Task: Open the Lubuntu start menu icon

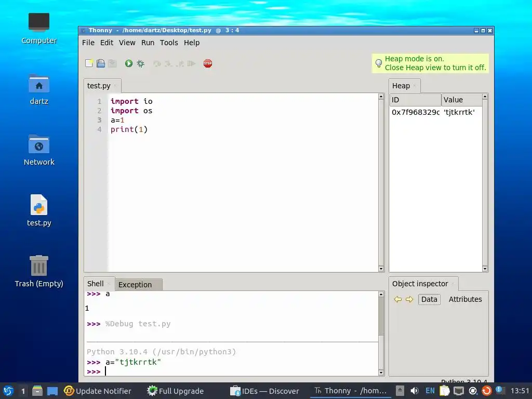Action: 8,391
